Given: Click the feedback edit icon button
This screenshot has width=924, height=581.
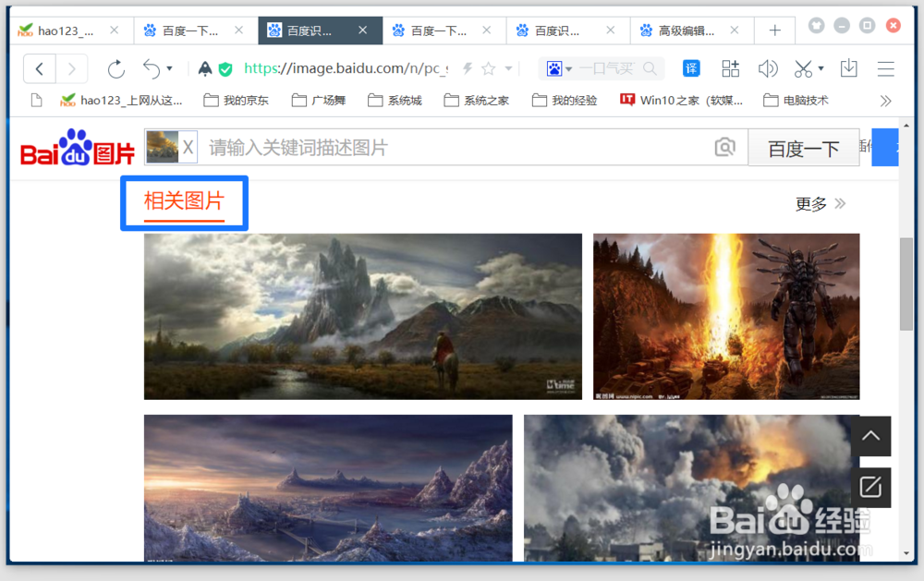Looking at the screenshot, I should pos(870,488).
